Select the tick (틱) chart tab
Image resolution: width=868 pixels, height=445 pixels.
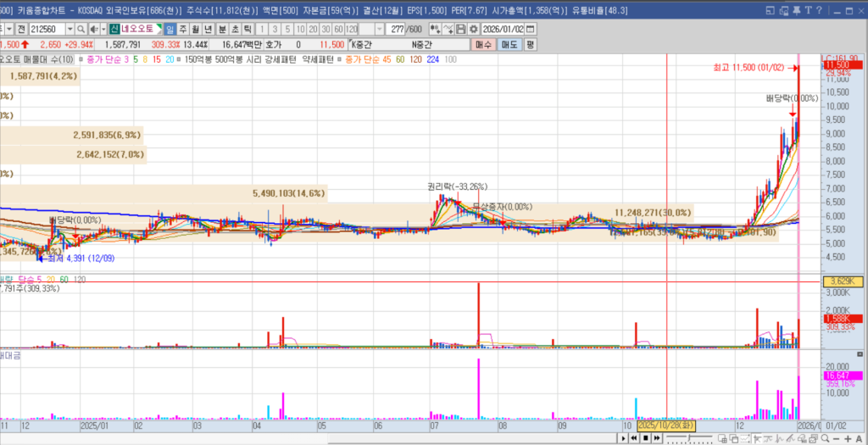[x=247, y=28]
